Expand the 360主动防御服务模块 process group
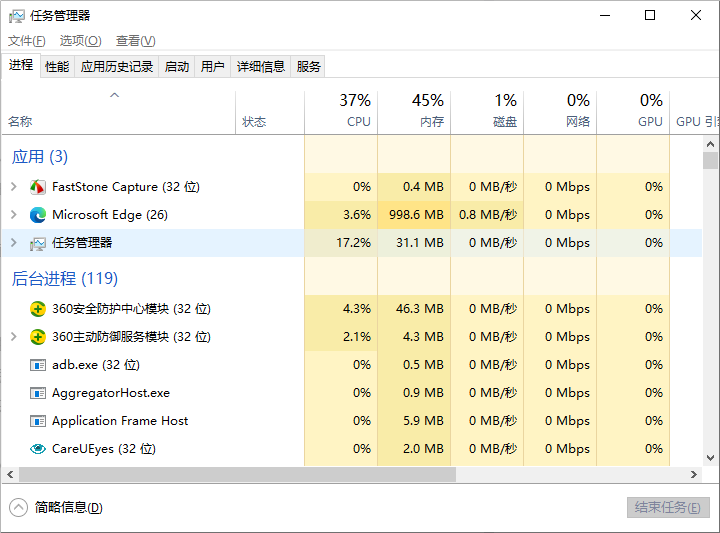This screenshot has width=720, height=533. click(x=14, y=337)
